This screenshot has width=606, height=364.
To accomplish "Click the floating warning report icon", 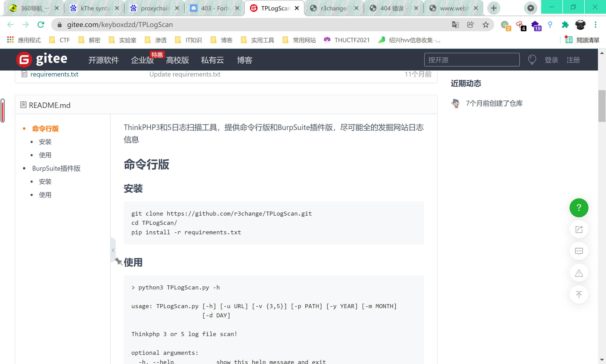I will point(579,273).
